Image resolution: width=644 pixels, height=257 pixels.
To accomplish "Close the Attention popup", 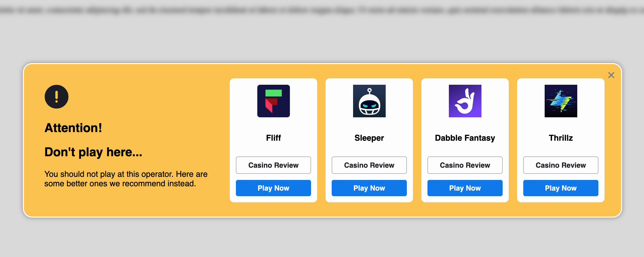I will point(611,75).
